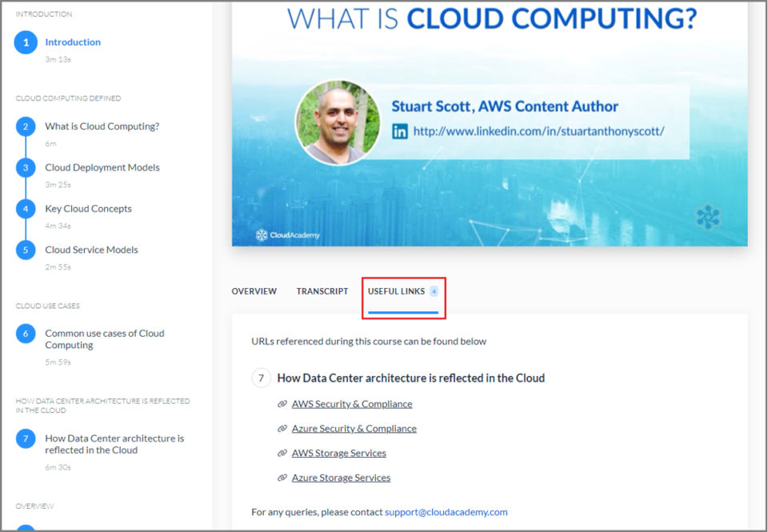The height and width of the screenshot is (532, 768).
Task: Open 'What is Cloud Computing?' lesson
Action: click(102, 126)
